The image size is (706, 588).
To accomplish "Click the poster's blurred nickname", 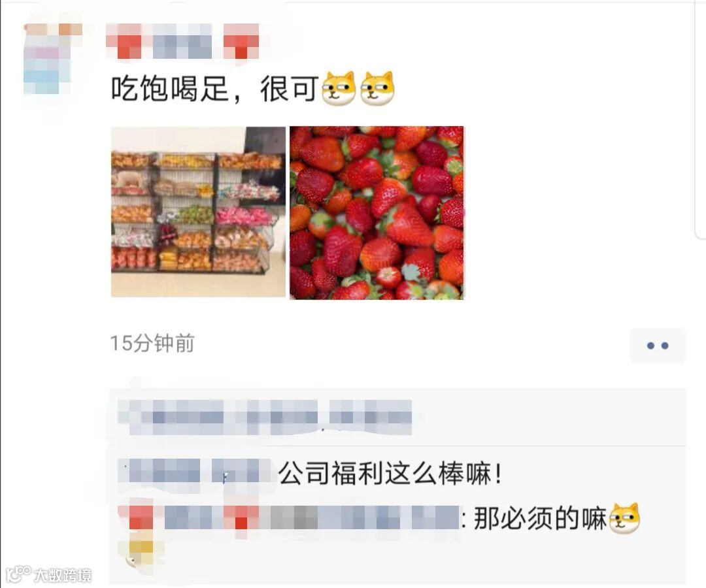I will tap(182, 41).
